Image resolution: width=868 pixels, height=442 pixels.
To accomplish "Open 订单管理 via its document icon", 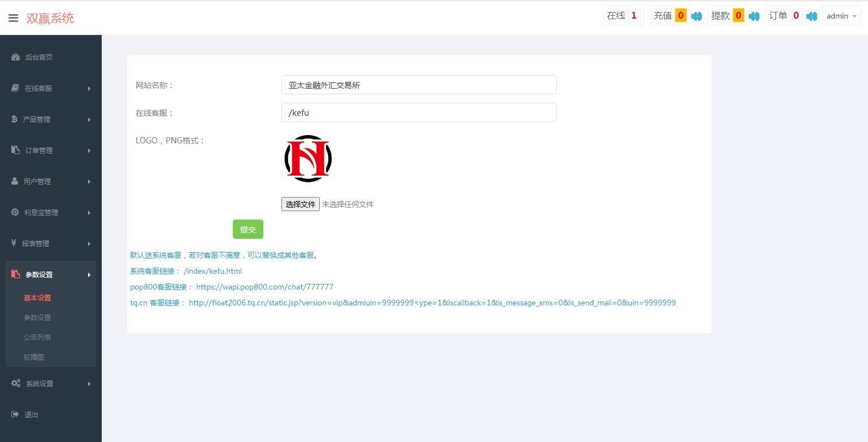I will coord(15,150).
